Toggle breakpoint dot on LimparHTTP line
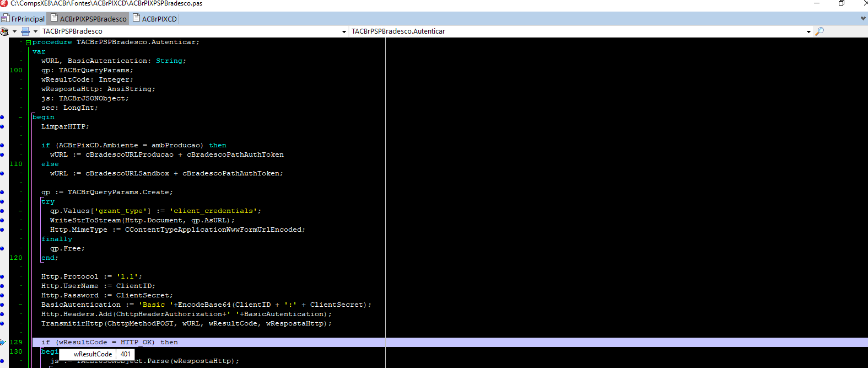 tap(2, 126)
